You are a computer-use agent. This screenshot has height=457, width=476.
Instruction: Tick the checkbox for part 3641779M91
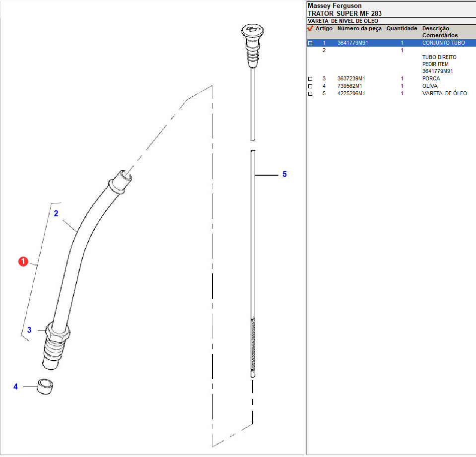pyautogui.click(x=311, y=43)
